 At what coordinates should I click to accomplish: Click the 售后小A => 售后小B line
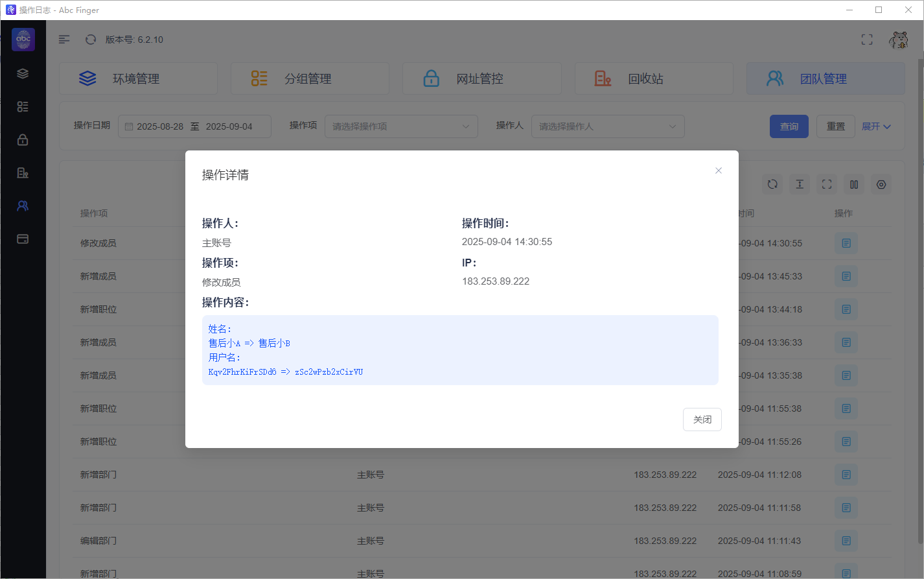pos(249,344)
